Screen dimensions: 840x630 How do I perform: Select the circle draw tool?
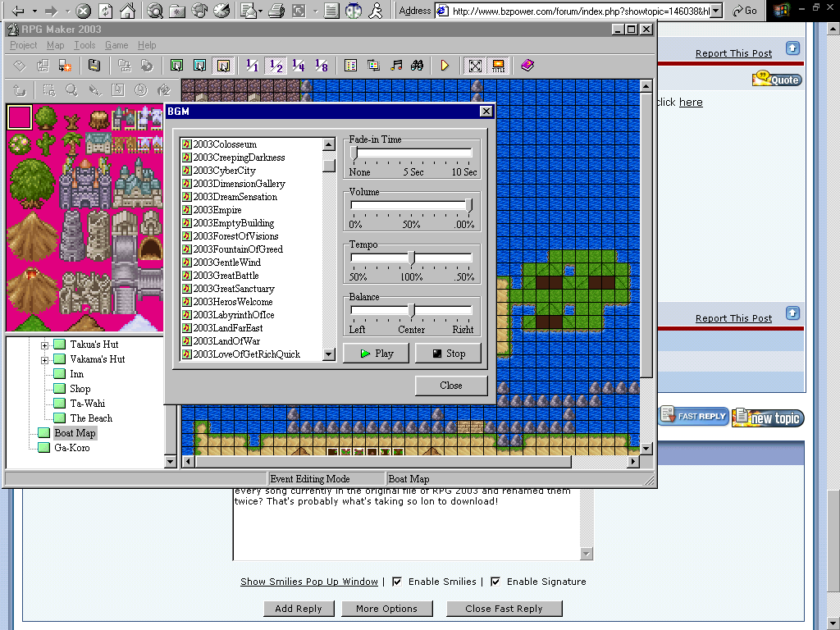point(140,90)
